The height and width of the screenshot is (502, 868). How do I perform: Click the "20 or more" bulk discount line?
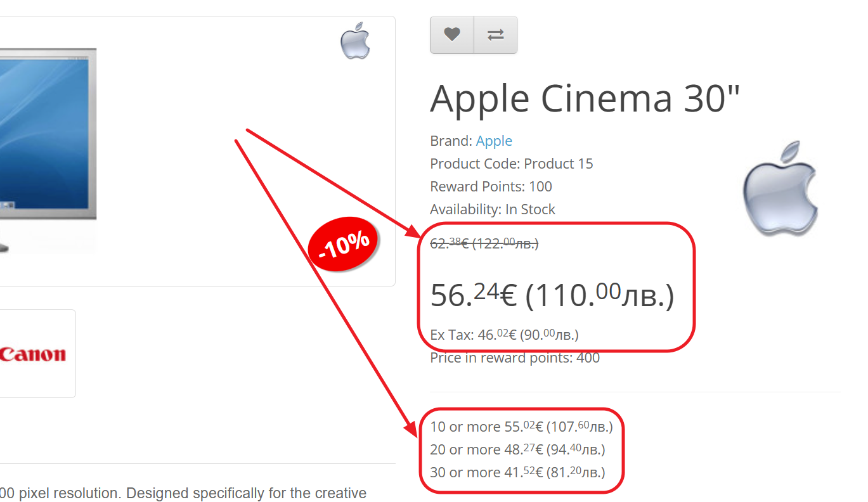pos(517,449)
